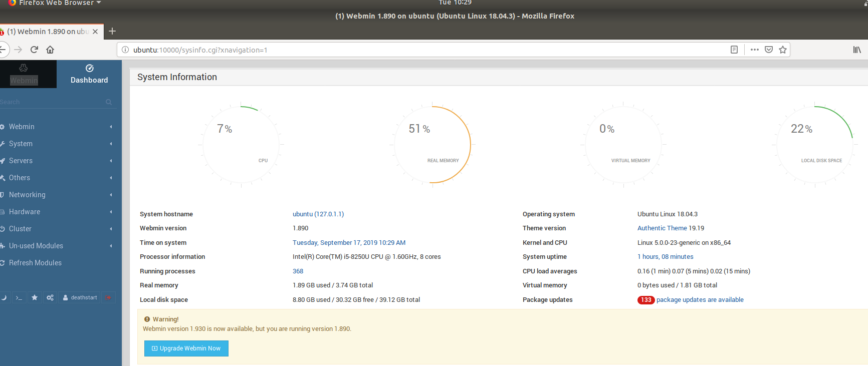Screen dimensions: 868x366
Task: Select the CPU load averages value
Action: click(x=694, y=271)
